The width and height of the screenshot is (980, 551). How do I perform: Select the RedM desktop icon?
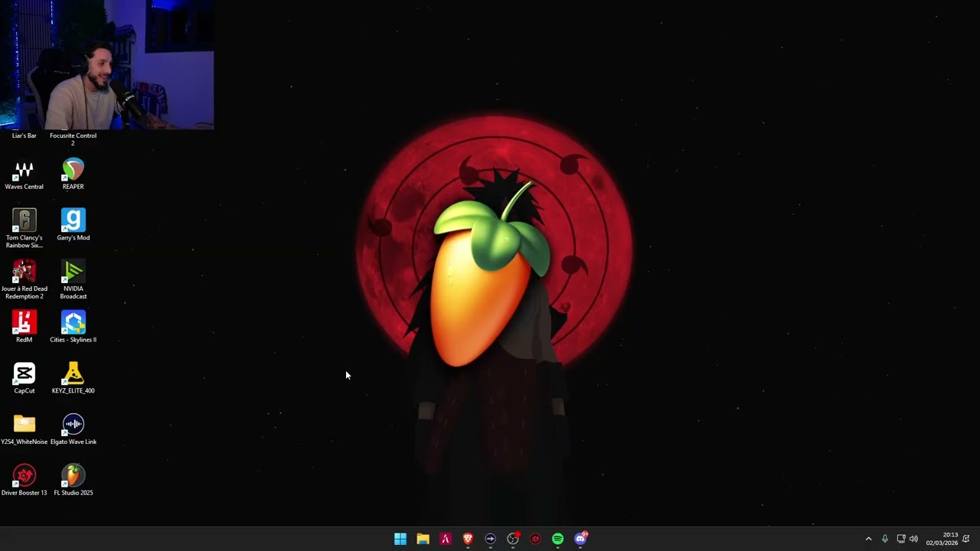[24, 328]
